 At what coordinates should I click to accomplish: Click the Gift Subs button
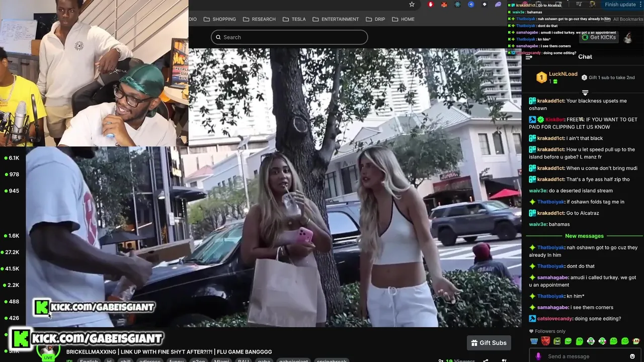[x=489, y=343]
